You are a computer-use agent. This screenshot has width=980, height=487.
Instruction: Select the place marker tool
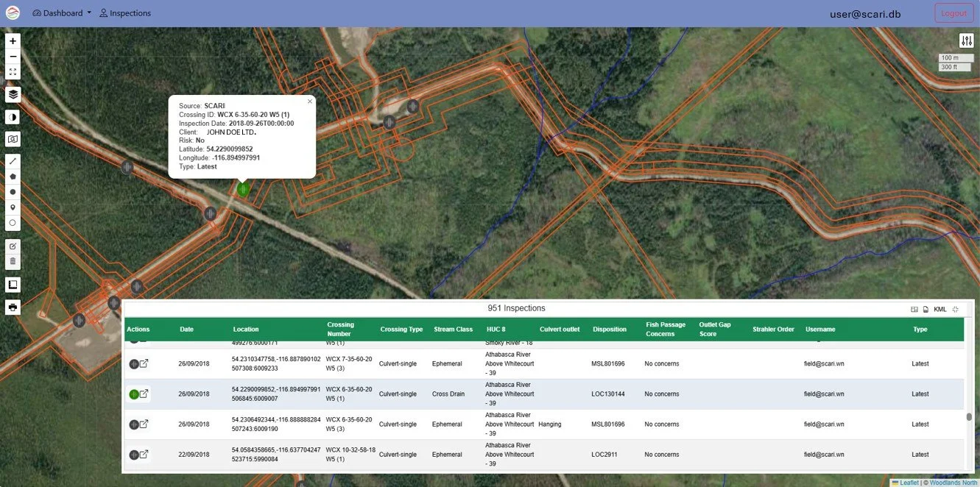coord(13,207)
